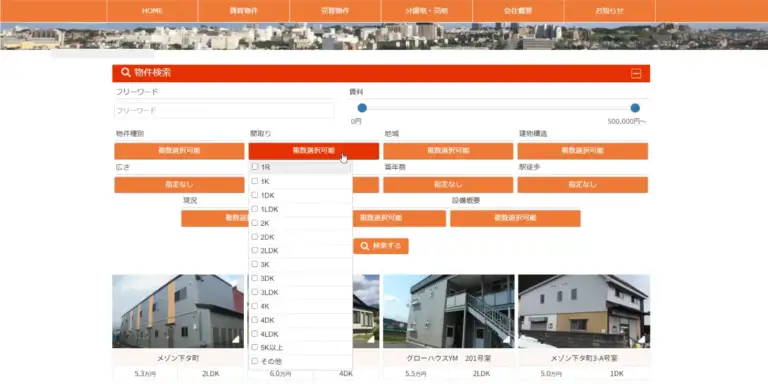Enable the 1LDK checkbox
Image resolution: width=768 pixels, height=384 pixels.
click(255, 209)
